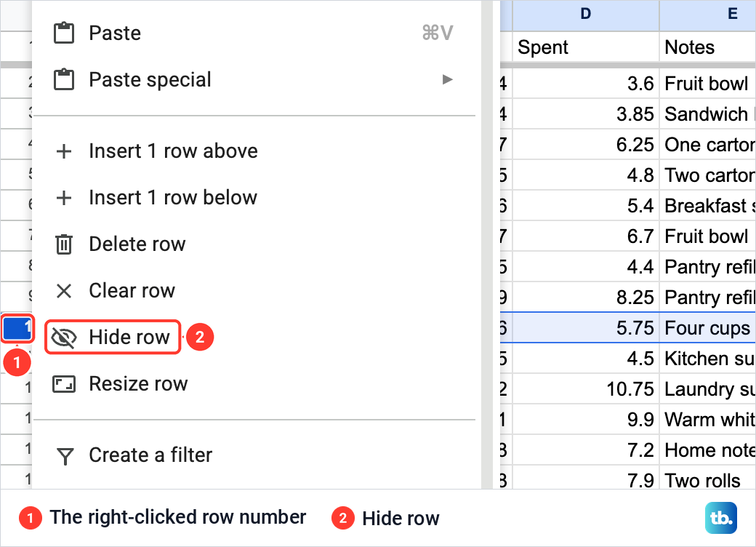
Task: Click the tb. logo icon
Action: 721,518
